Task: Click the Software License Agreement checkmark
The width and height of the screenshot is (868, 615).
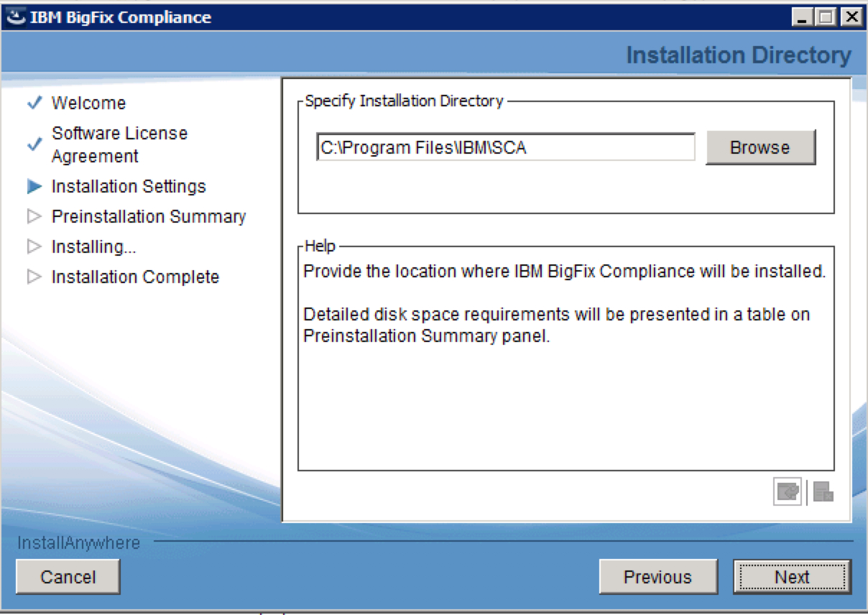Action: coord(34,144)
